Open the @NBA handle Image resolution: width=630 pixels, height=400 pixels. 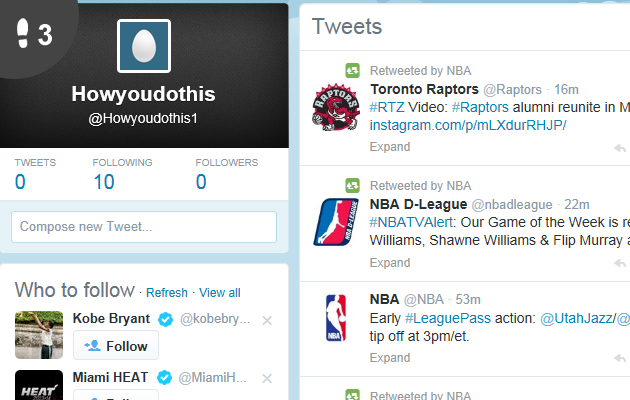coord(423,300)
